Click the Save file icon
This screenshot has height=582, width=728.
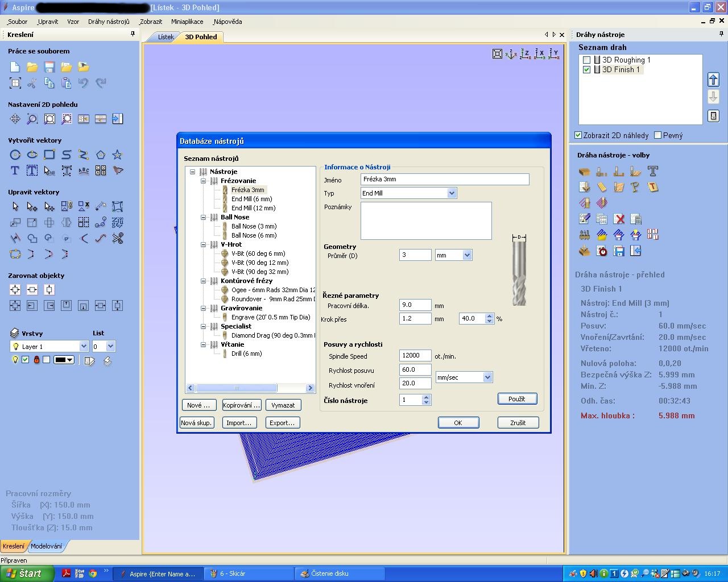click(49, 67)
